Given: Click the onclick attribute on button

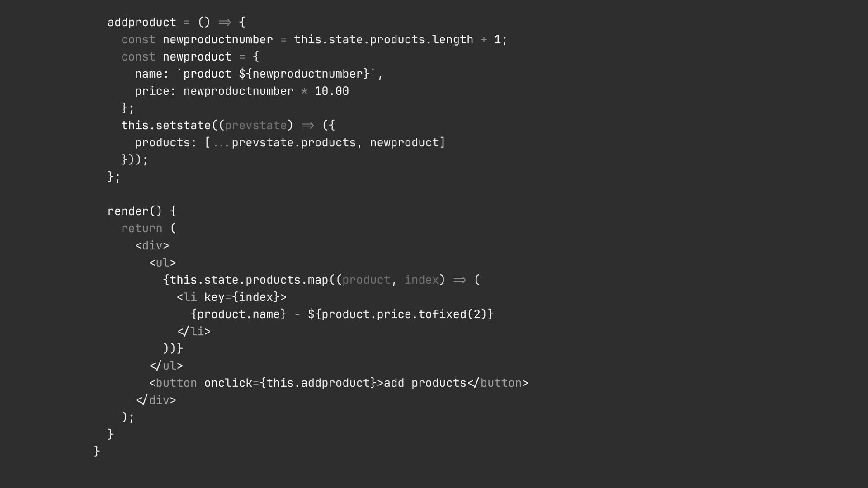Looking at the screenshot, I should pyautogui.click(x=228, y=383).
